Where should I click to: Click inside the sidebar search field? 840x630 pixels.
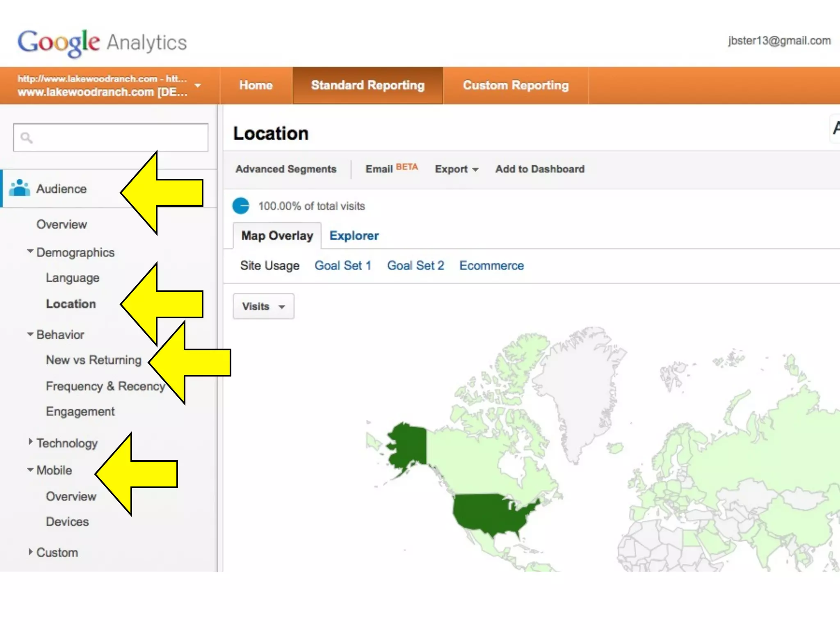(x=119, y=138)
